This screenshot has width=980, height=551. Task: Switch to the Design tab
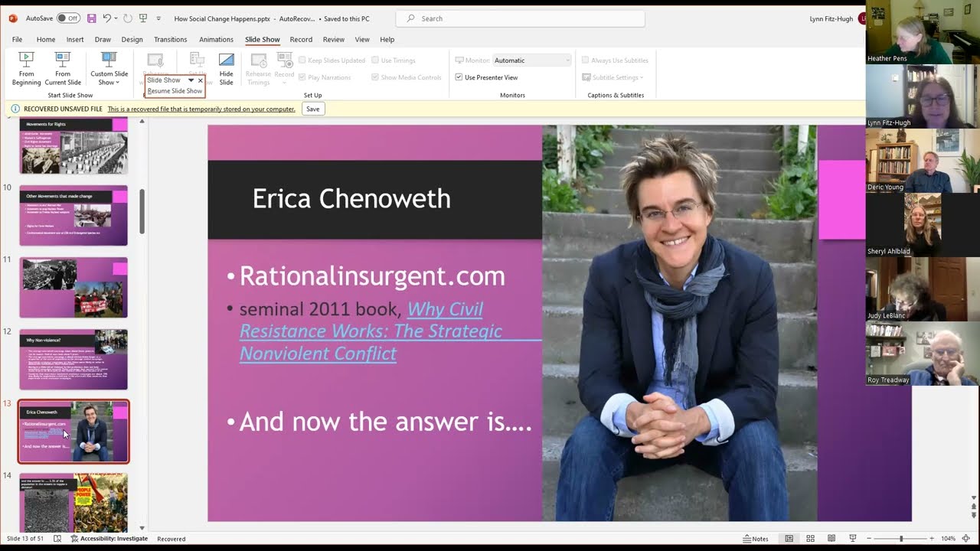(x=132, y=39)
